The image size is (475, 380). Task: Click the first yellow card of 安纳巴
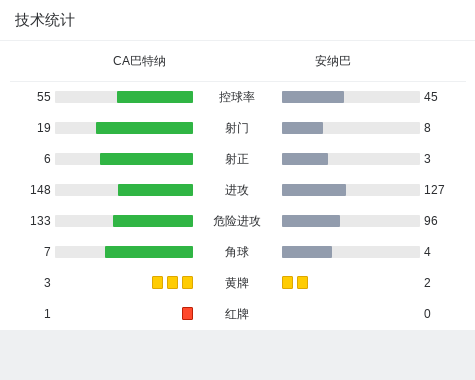point(287,282)
